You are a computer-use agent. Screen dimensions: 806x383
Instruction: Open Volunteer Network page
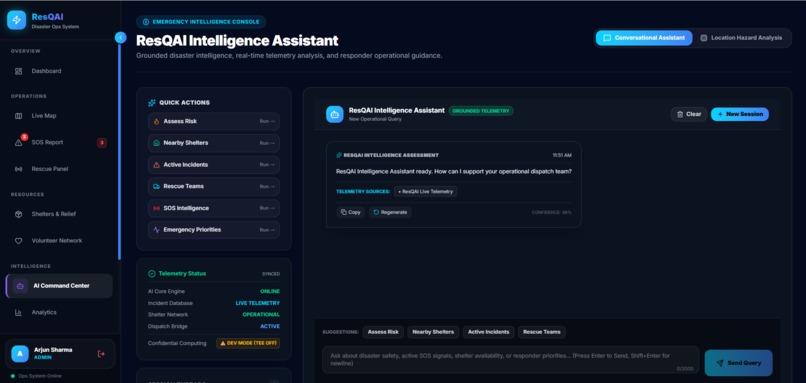[59, 241]
